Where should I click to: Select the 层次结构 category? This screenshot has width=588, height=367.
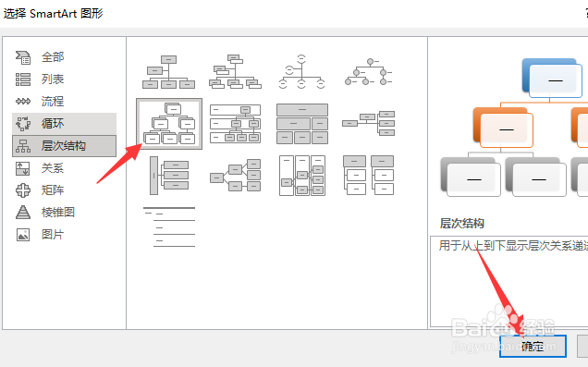tap(64, 145)
